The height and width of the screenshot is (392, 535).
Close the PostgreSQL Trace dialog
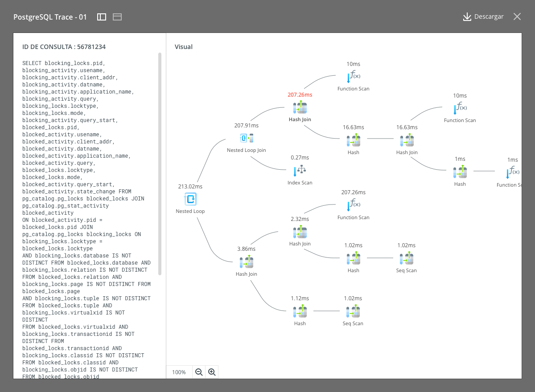[517, 16]
